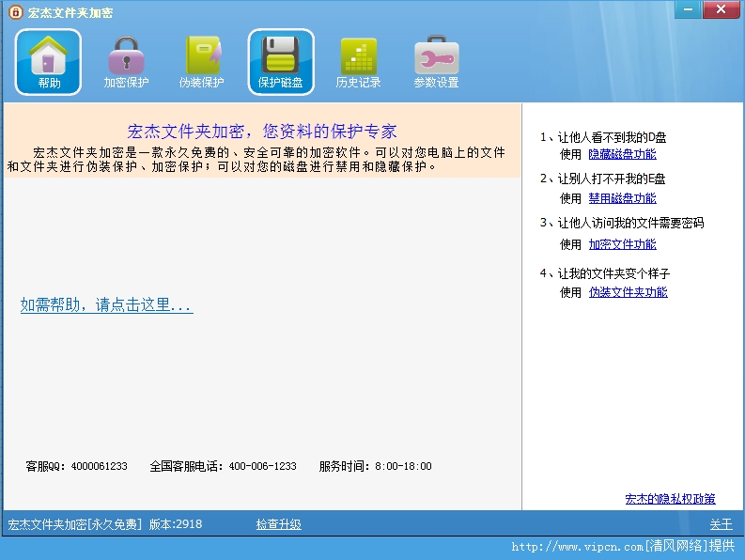Image resolution: width=745 pixels, height=560 pixels.
Task: Close the 宏杰文件夹加密 window
Action: (721, 9)
